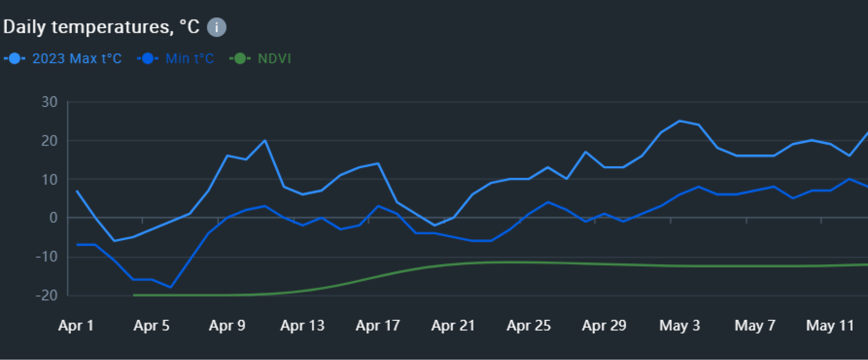Viewport: 868px width, 360px height.
Task: Toggle the 2023 Max t°C legend series
Action: click(x=63, y=59)
